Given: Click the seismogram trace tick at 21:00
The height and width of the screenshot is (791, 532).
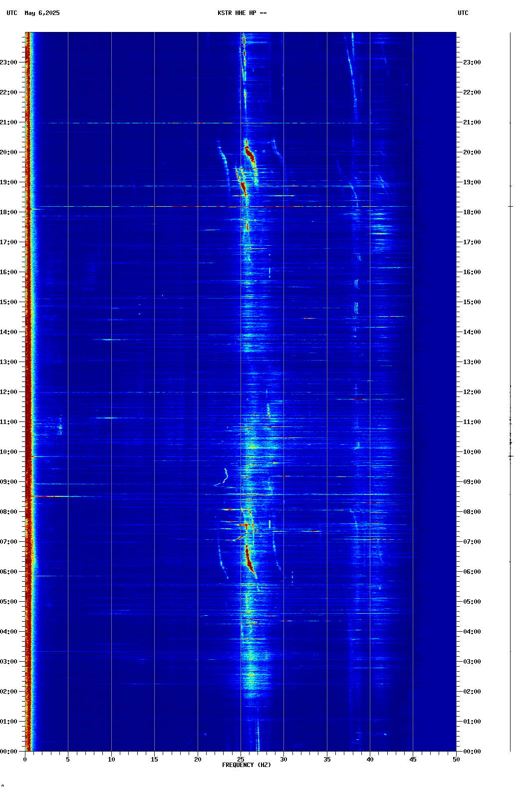Looking at the screenshot, I should (x=510, y=123).
